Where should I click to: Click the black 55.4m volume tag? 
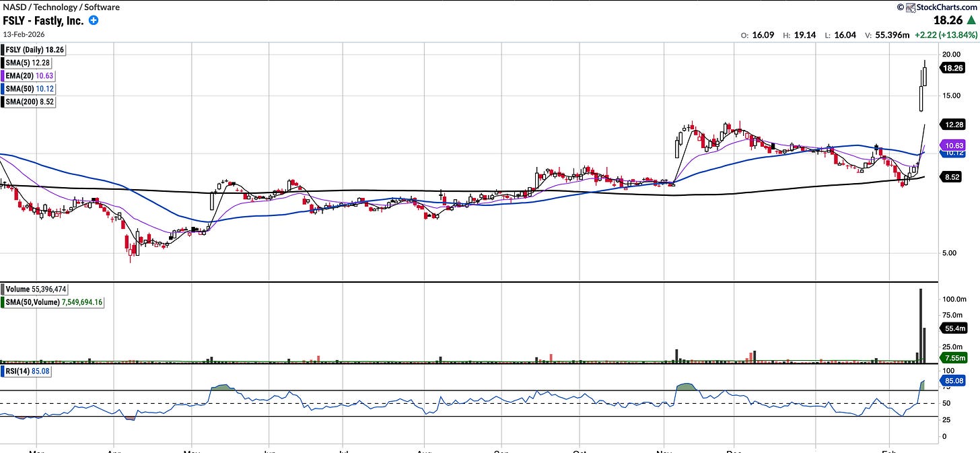954,328
